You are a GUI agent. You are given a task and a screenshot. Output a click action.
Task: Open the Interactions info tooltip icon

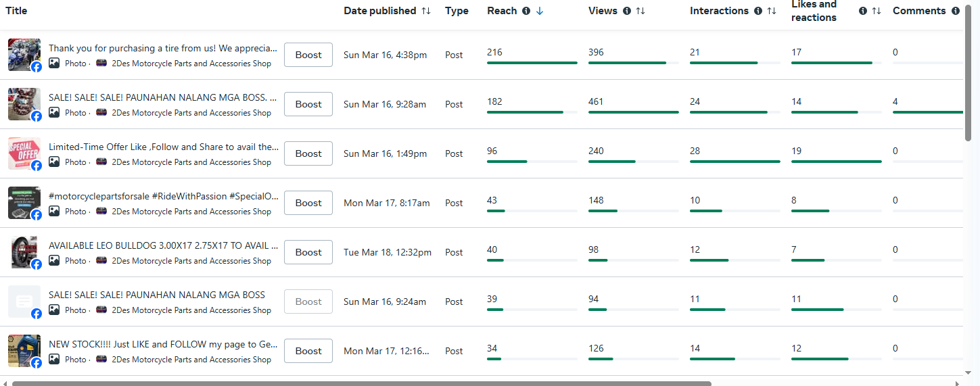[758, 11]
